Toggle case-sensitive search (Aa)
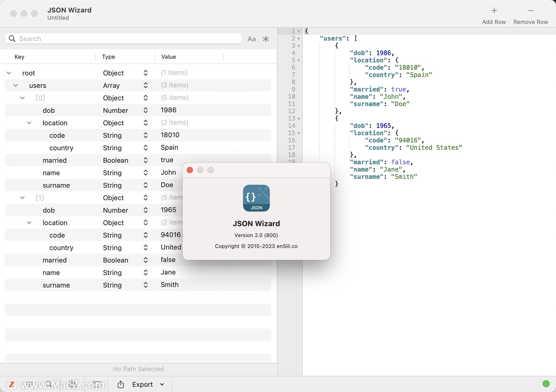Screen dimensions: 556x392 [x=252, y=39]
